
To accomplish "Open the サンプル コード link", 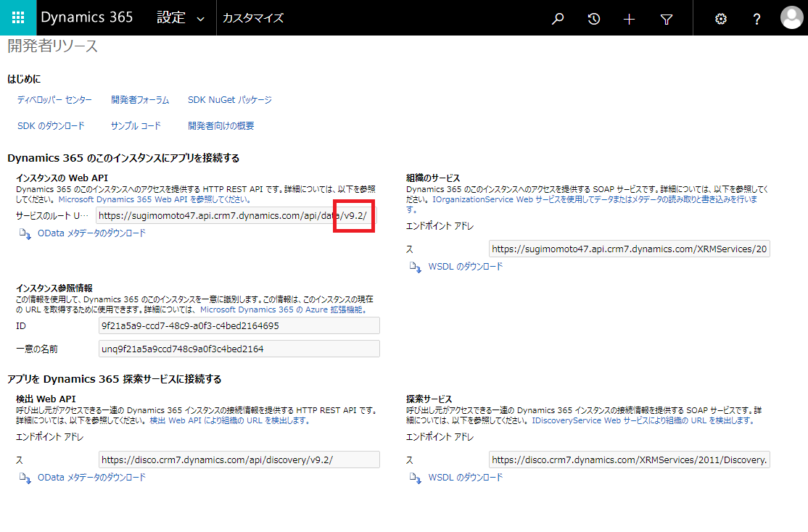I will pos(136,125).
